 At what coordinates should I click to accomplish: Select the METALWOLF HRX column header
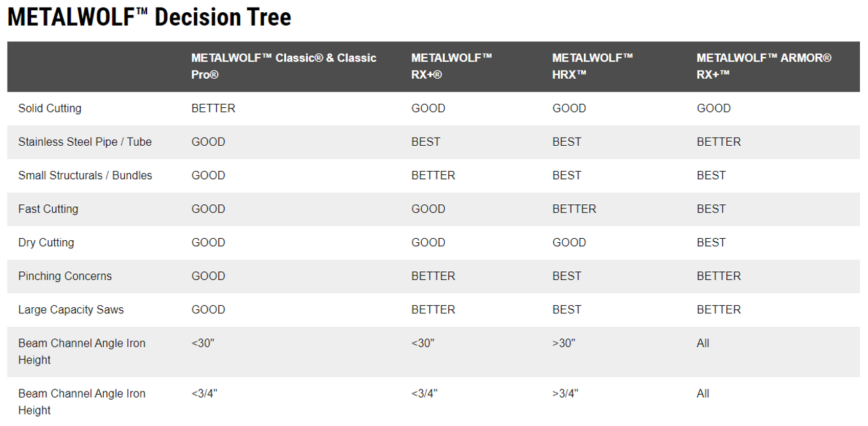point(592,66)
